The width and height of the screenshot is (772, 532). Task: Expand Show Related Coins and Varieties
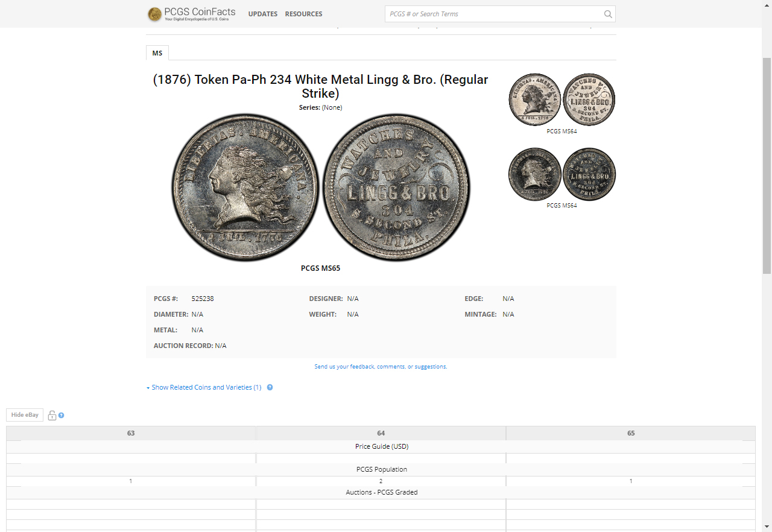pyautogui.click(x=204, y=387)
